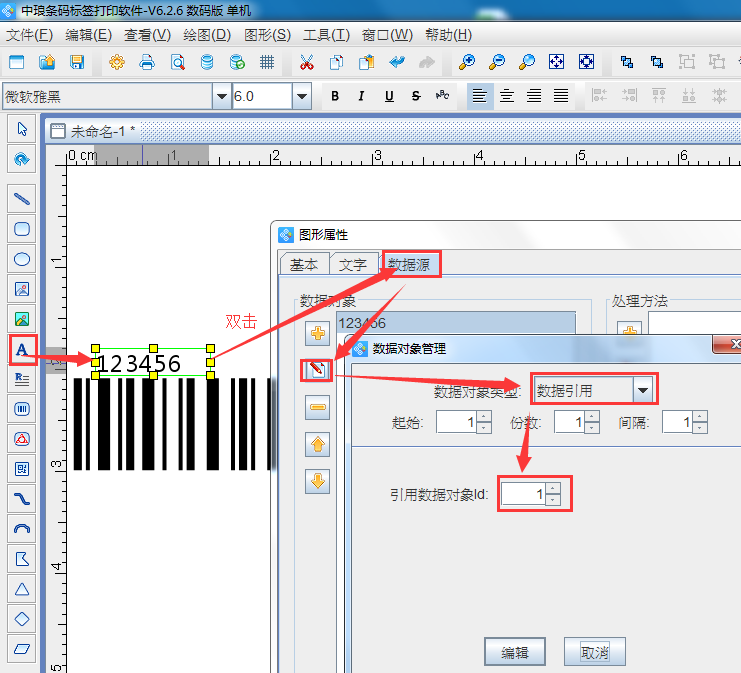Click the ellipse shape tool
The height and width of the screenshot is (673, 741).
(21, 259)
